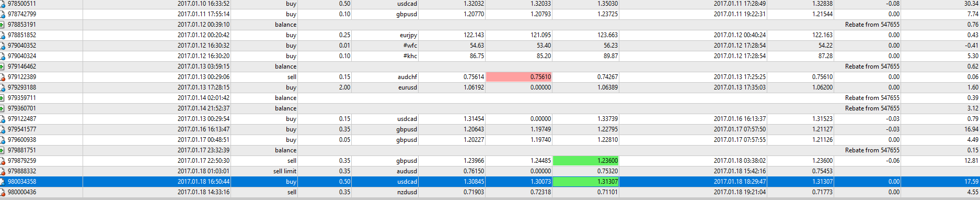Click profit value -0.41
This screenshot has height=200, width=980.
tap(972, 46)
